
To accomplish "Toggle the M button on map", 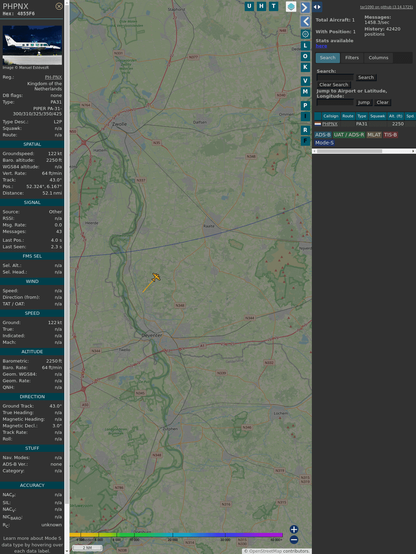I will click(305, 92).
